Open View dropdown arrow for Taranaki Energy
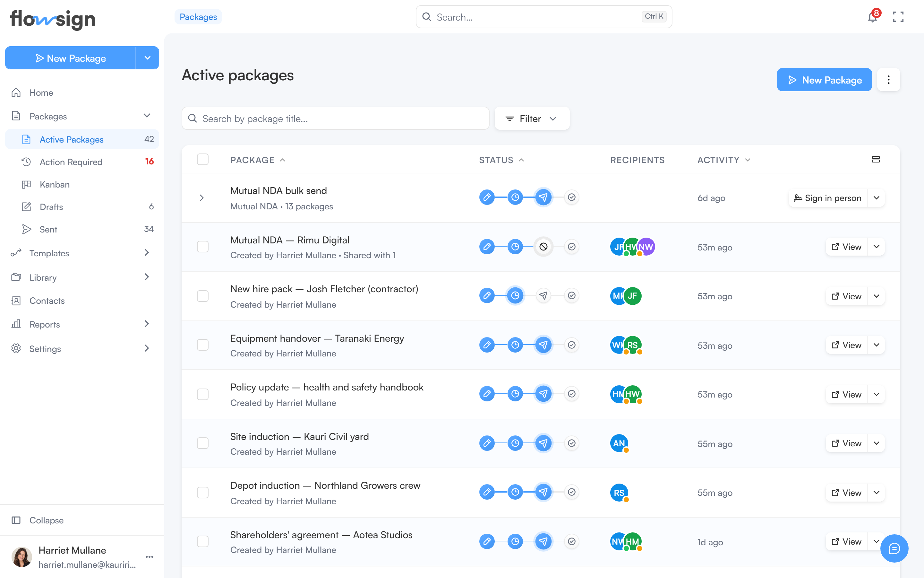This screenshot has width=924, height=578. coord(876,345)
